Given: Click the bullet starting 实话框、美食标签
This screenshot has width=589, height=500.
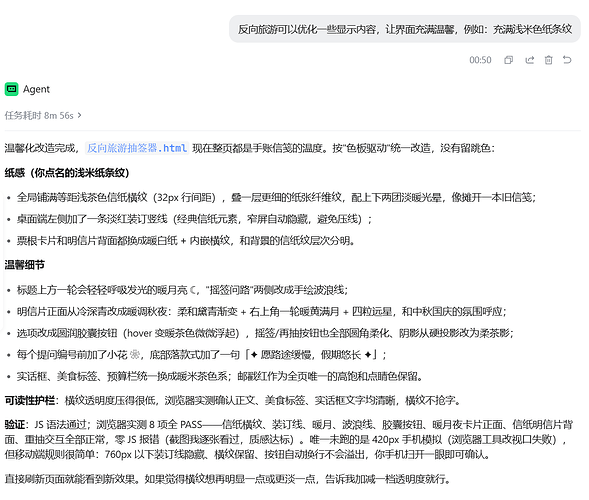Looking at the screenshot, I should pyautogui.click(x=220, y=376).
